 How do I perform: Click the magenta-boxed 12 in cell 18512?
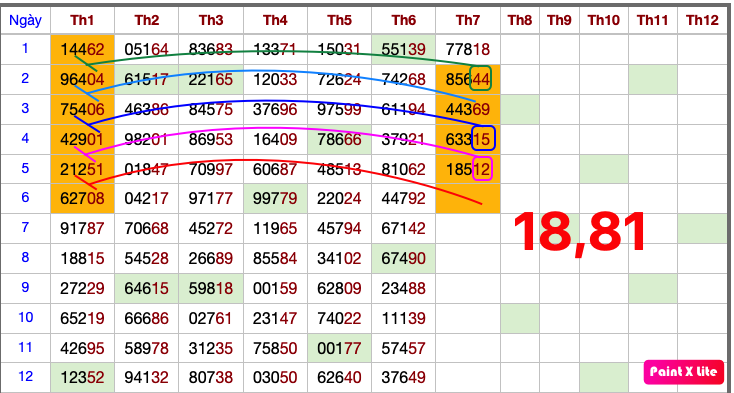(482, 168)
